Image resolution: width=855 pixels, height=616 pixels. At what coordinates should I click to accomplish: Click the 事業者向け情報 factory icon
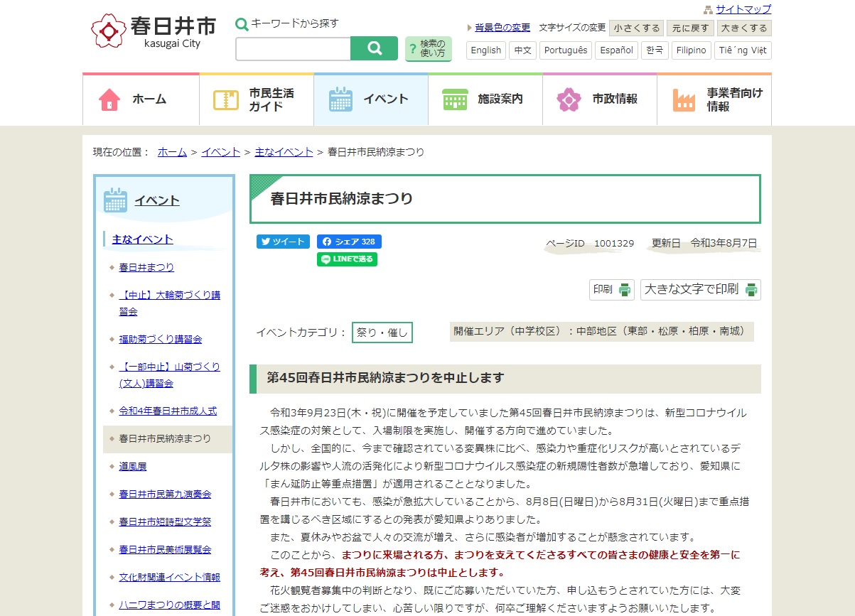tap(684, 100)
